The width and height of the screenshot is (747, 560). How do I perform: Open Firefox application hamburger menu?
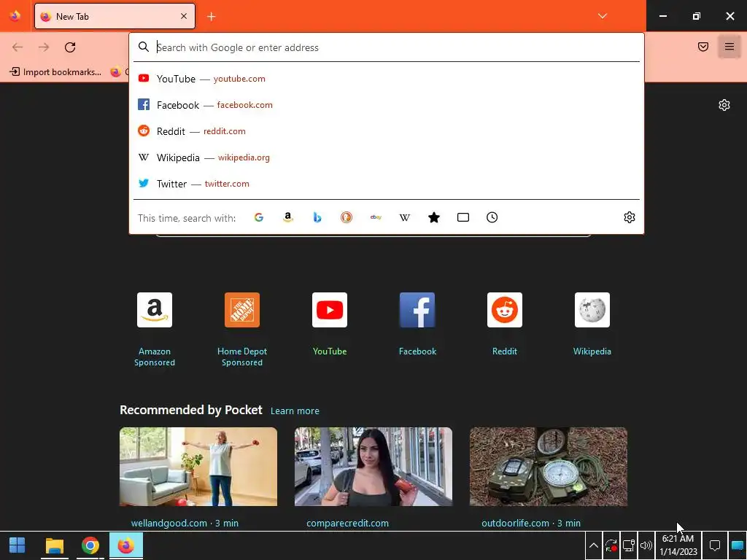coord(729,47)
